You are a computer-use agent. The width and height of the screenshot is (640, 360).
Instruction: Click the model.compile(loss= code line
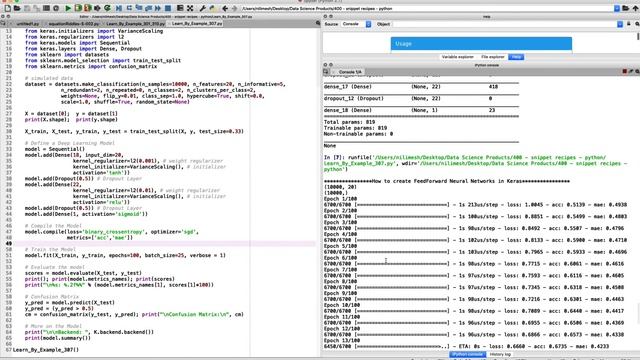(111, 232)
